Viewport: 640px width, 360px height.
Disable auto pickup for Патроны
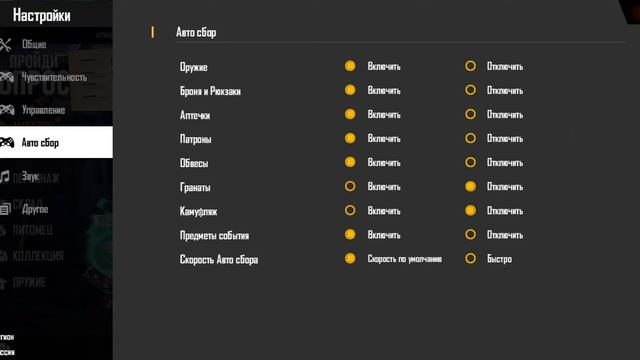(x=470, y=138)
